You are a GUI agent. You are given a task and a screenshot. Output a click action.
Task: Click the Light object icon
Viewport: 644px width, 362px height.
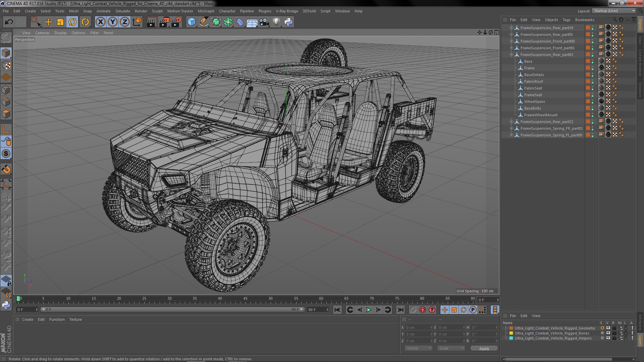276,22
